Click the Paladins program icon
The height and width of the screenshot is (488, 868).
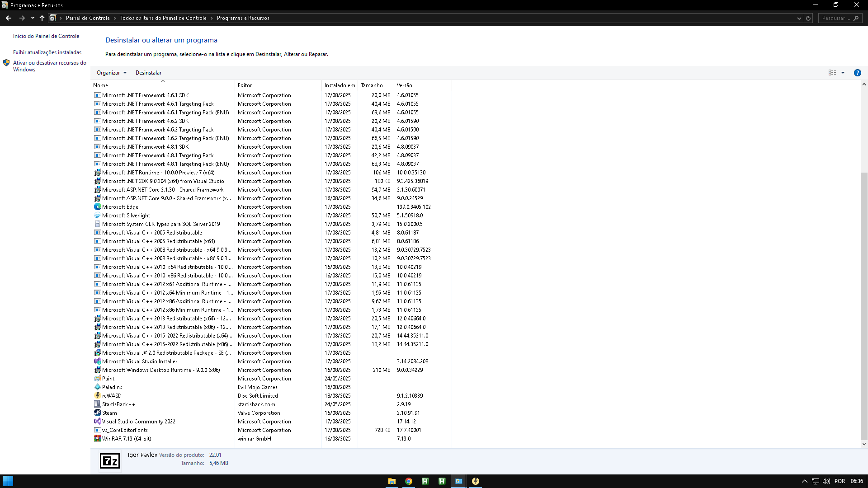tap(97, 387)
